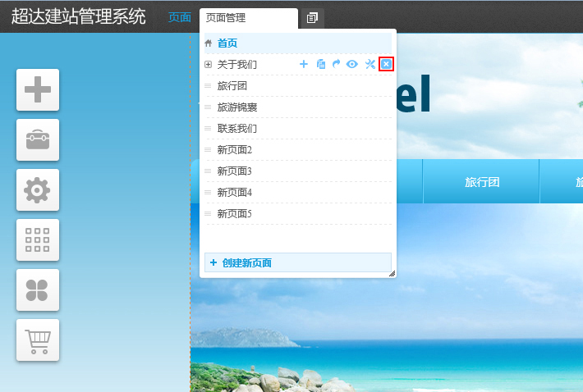
Task: Click the drag handle beside 旅行团
Action: [x=208, y=86]
